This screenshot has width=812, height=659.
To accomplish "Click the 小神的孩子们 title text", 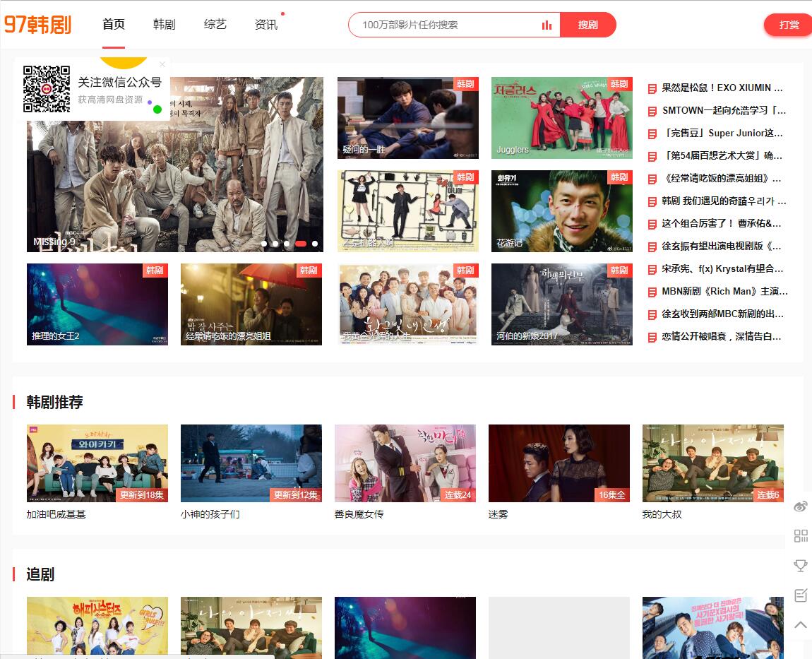I will point(210,514).
